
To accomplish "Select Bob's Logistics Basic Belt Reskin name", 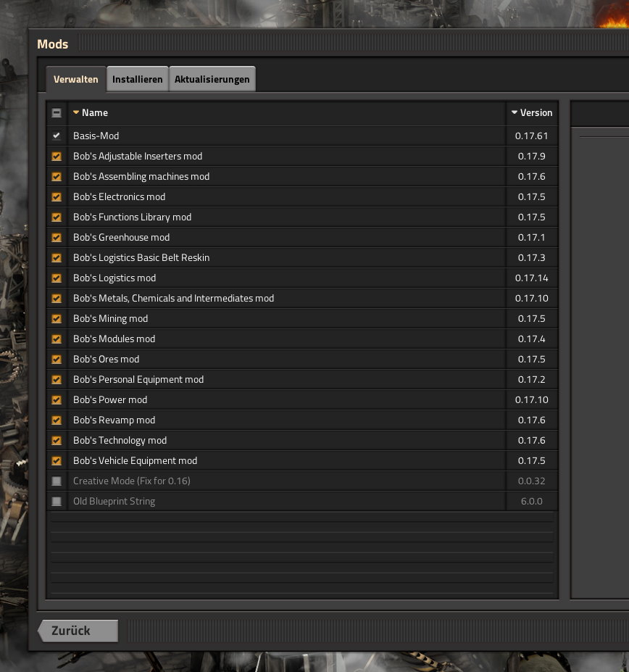I will 141,257.
